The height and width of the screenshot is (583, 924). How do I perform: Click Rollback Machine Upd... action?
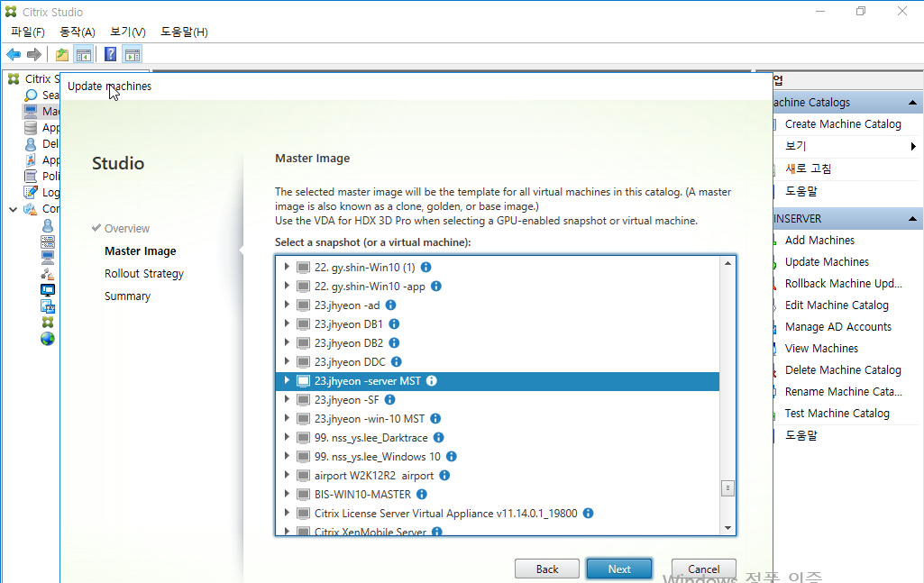pos(843,283)
